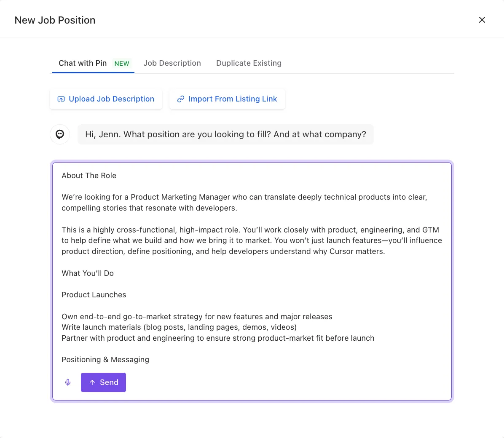
Task: Click the Upload Job Description button
Action: click(106, 99)
